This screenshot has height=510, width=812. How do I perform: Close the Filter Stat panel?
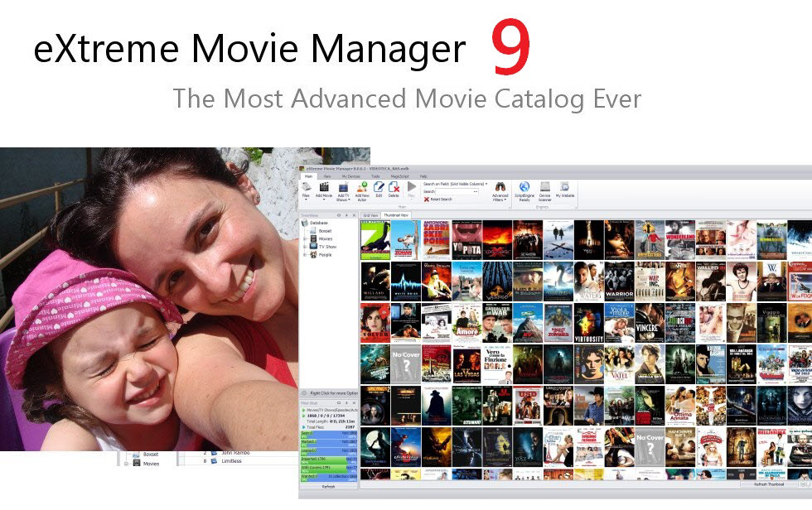tap(355, 403)
